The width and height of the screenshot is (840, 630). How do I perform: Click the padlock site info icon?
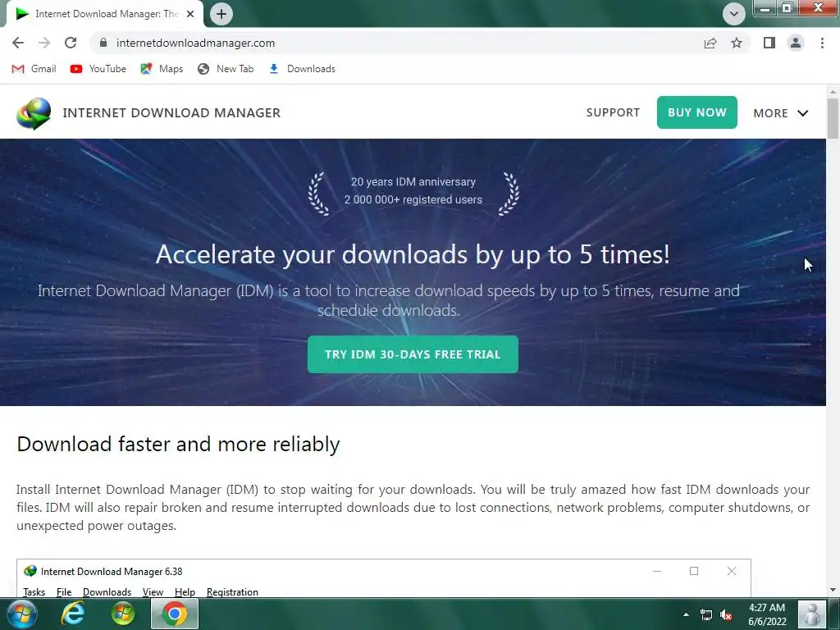[x=103, y=43]
